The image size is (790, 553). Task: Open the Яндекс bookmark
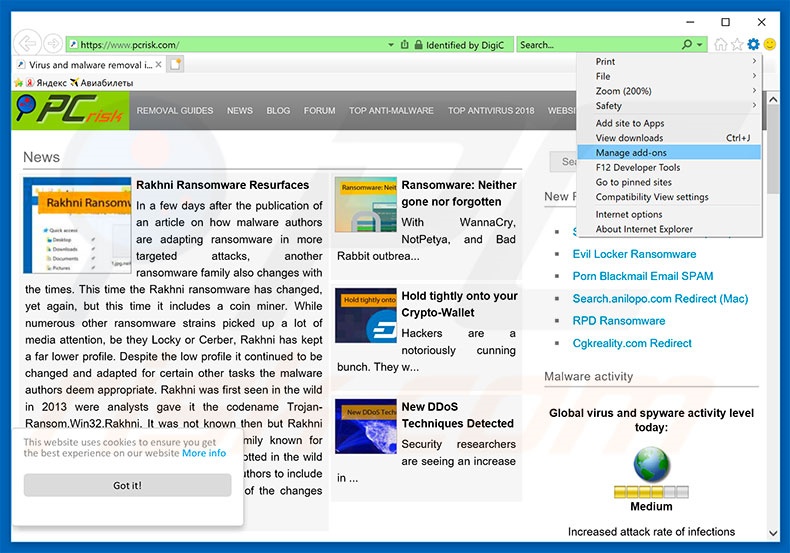[46, 83]
